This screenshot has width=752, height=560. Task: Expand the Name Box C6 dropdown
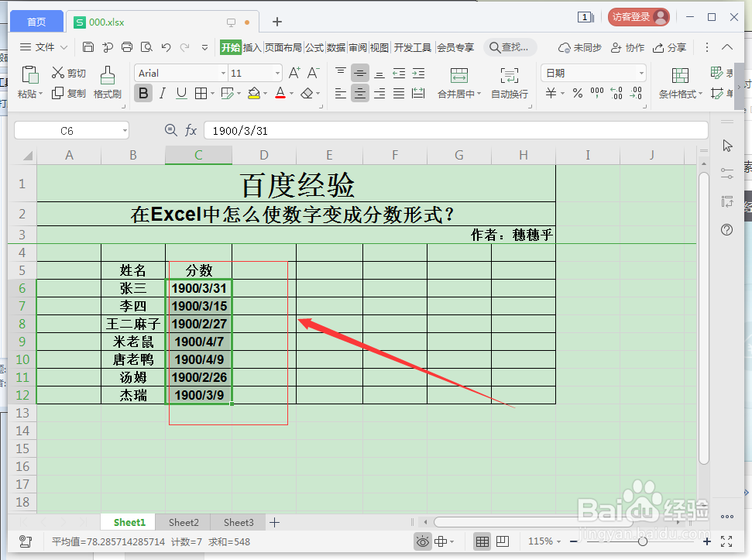click(x=125, y=130)
